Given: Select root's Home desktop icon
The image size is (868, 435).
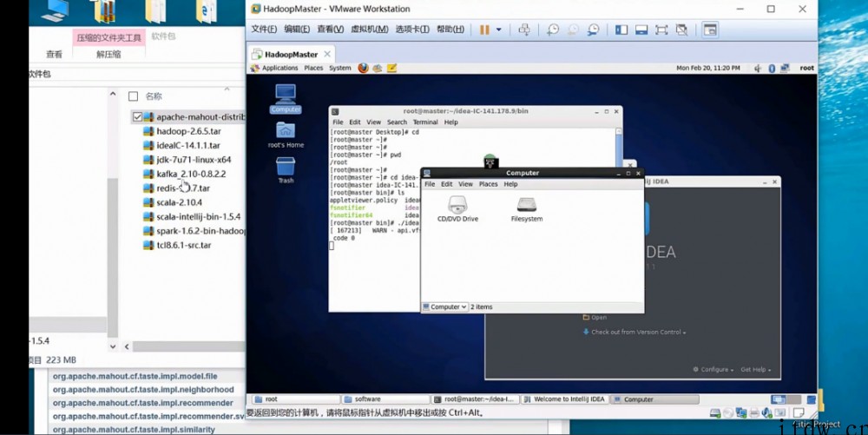Looking at the screenshot, I should 286,135.
